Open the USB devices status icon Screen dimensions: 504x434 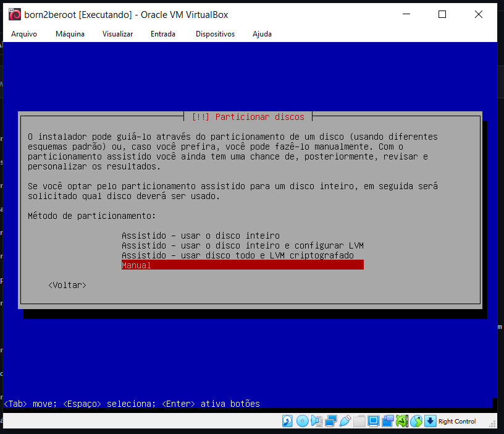(345, 421)
